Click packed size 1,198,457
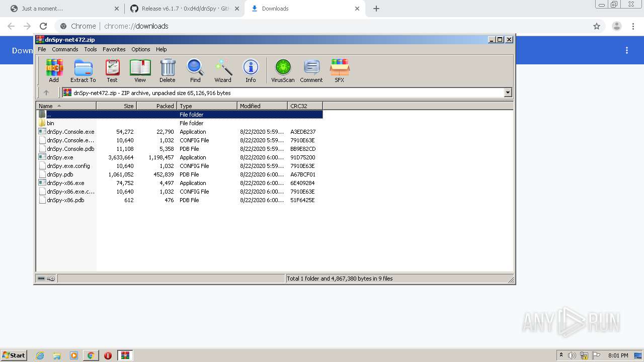This screenshot has width=644, height=362. [x=161, y=157]
